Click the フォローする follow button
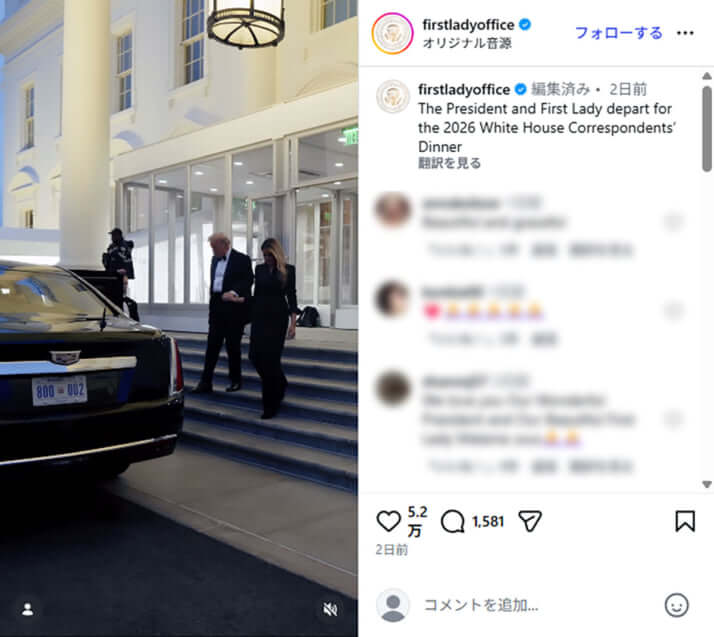714x637 pixels. click(618, 33)
